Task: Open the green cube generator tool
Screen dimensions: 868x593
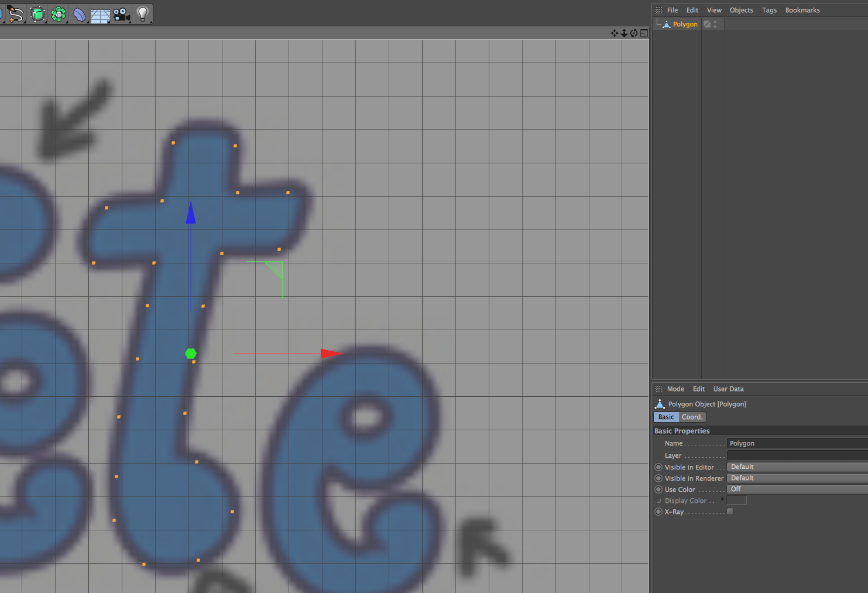Action: click(x=37, y=14)
